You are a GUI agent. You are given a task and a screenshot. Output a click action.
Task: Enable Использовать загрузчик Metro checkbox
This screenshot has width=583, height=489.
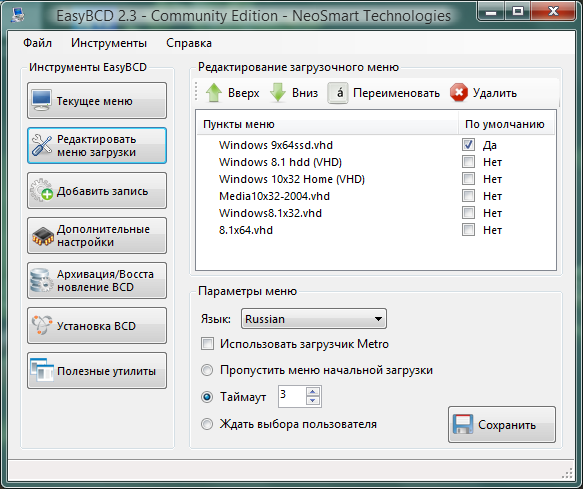[x=207, y=344]
